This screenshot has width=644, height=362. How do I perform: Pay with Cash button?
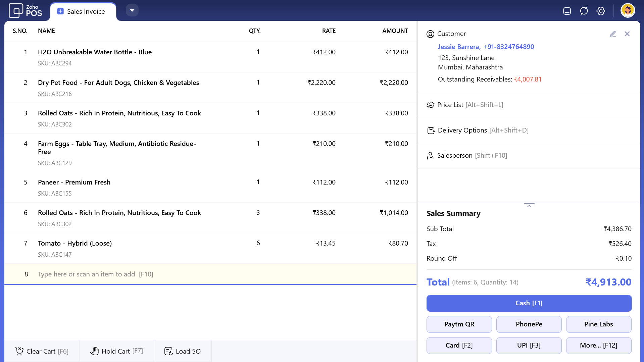(x=529, y=303)
